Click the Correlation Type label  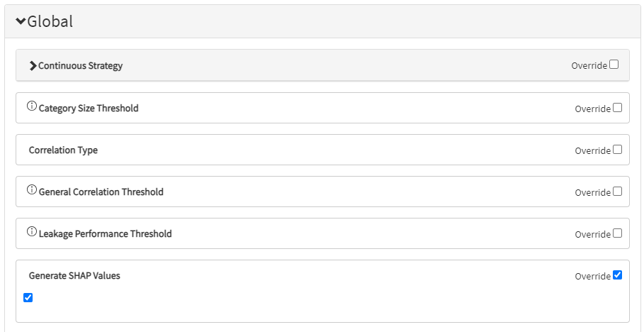[x=63, y=150]
